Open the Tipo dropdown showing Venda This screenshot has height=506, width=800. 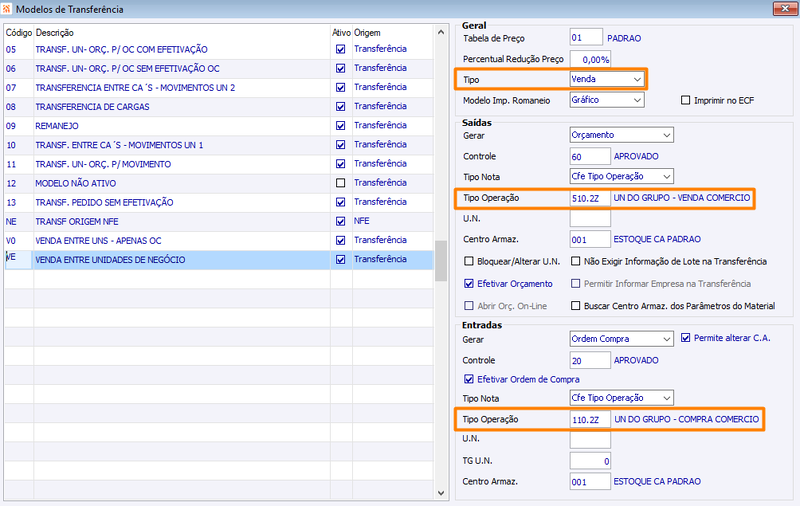607,79
